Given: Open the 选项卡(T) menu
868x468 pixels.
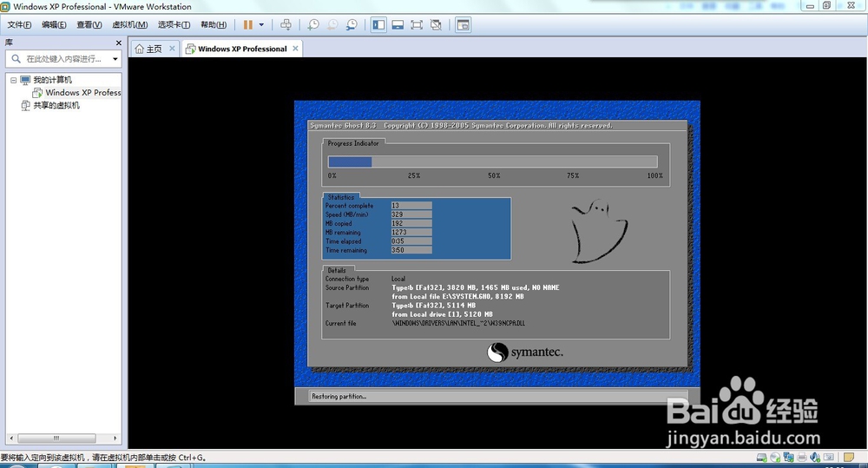Looking at the screenshot, I should [174, 25].
